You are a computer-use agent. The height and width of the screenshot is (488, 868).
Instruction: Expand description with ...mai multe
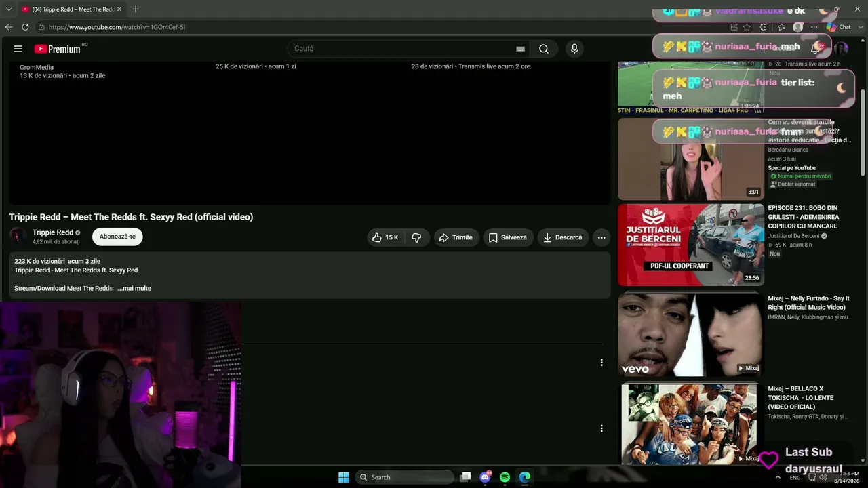[134, 289]
